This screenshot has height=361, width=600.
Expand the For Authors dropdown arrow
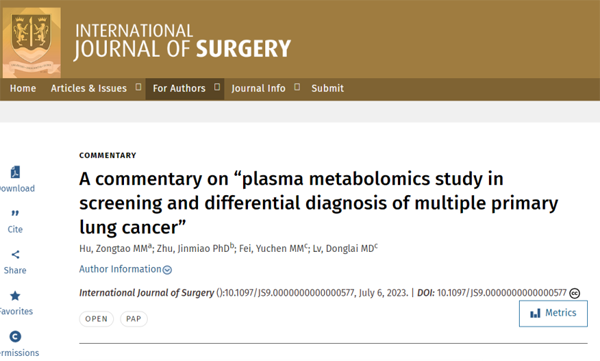[x=217, y=87]
